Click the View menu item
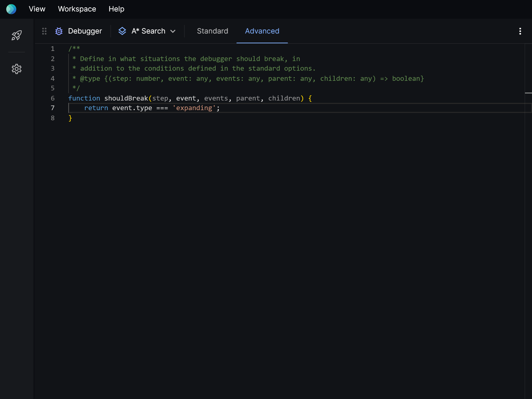Image resolution: width=532 pixels, height=399 pixels. [x=36, y=9]
